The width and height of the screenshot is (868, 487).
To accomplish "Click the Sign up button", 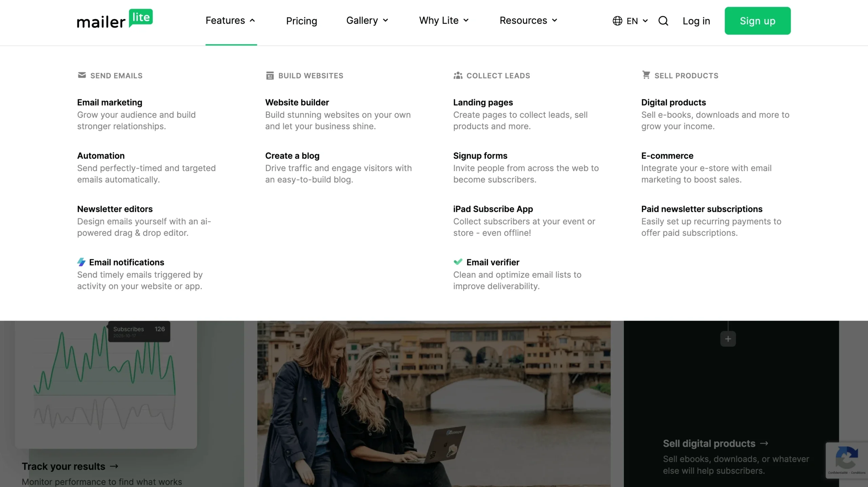I will [757, 21].
